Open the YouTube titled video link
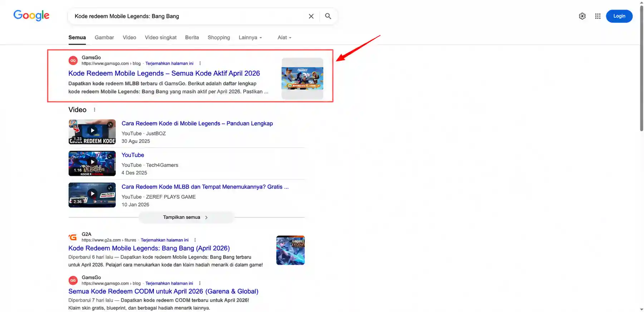 133,155
